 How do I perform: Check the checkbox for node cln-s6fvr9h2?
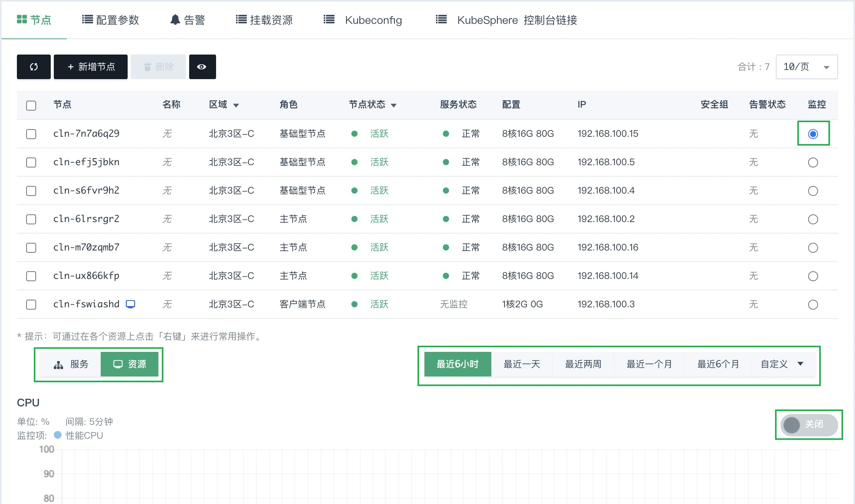coord(31,191)
